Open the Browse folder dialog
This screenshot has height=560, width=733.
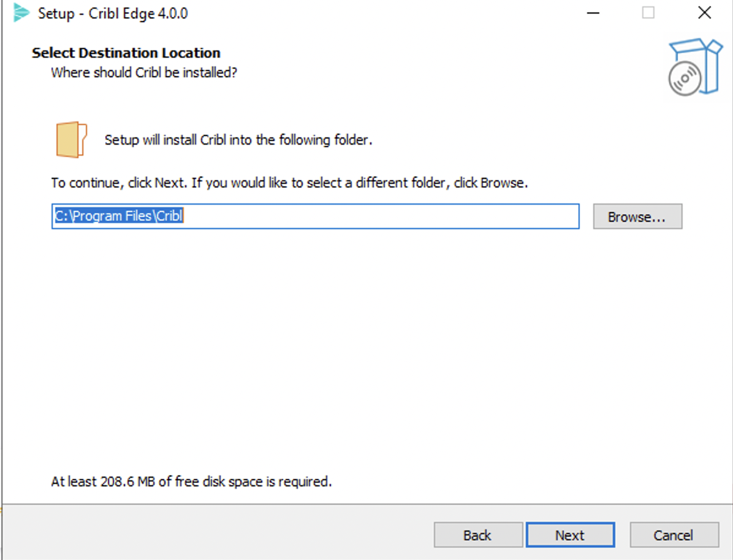coord(637,217)
